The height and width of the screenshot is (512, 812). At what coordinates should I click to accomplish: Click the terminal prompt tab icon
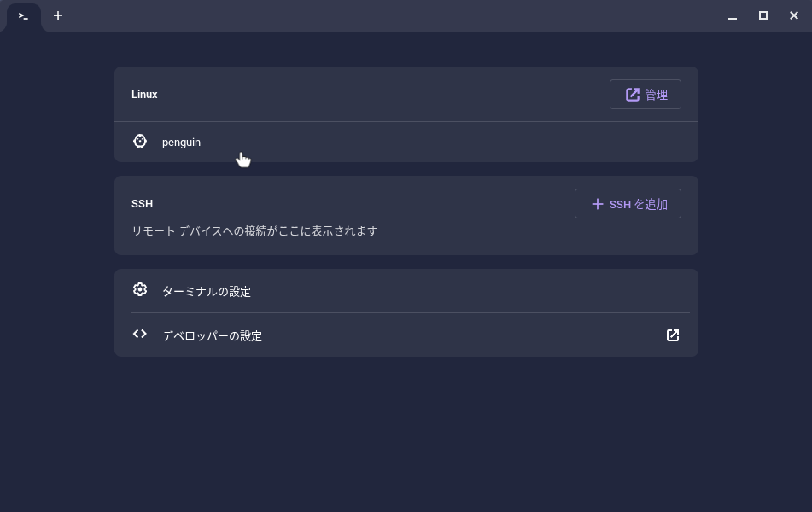[x=23, y=16]
